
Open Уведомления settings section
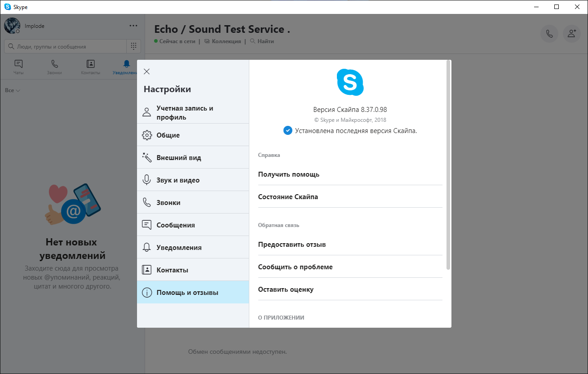[193, 247]
